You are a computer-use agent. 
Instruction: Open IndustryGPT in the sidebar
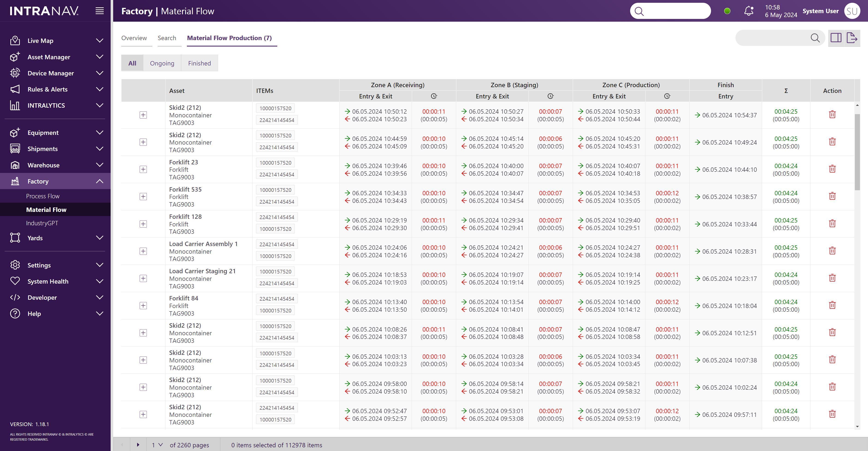point(42,223)
